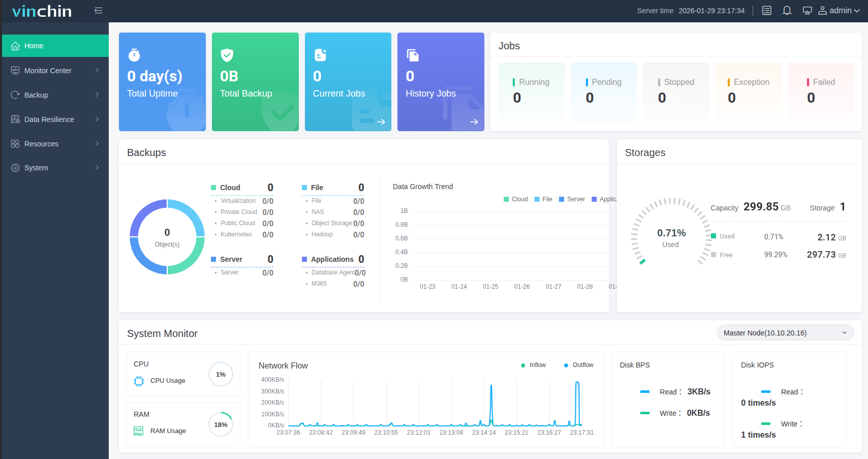Image resolution: width=868 pixels, height=459 pixels.
Task: Click the vinchin logo
Action: pos(42,11)
